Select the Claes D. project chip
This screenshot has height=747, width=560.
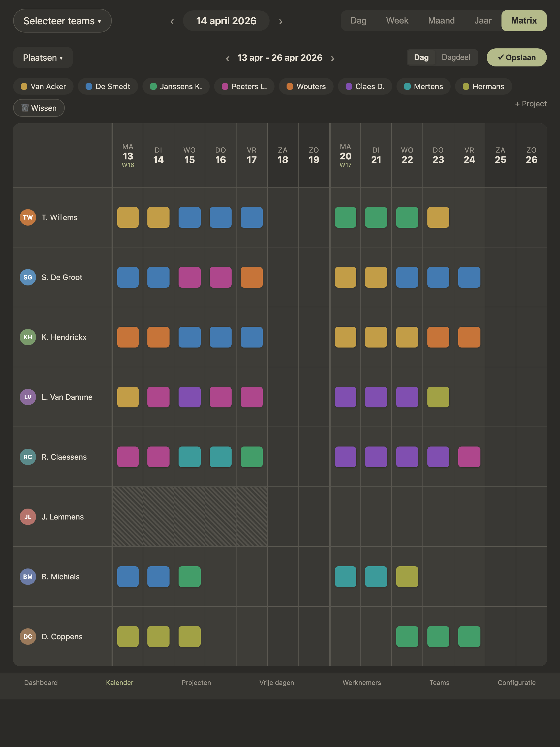tap(365, 86)
